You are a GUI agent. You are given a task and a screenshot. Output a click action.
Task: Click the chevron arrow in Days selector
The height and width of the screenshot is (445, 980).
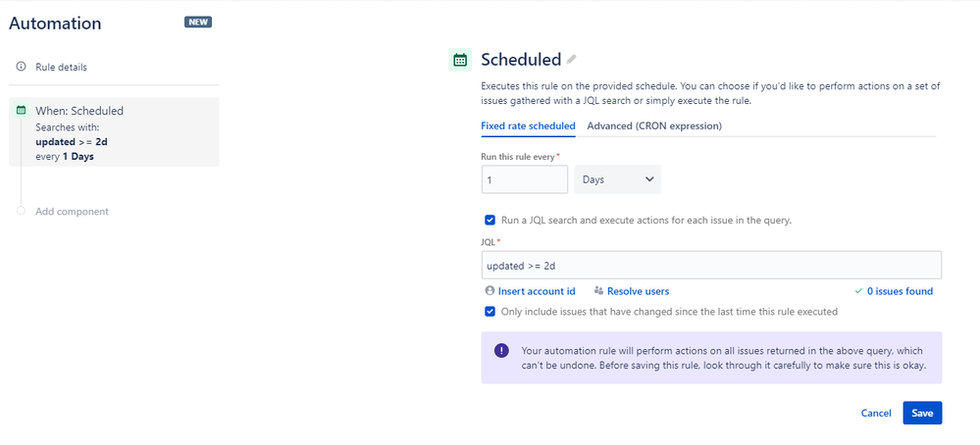tap(648, 179)
